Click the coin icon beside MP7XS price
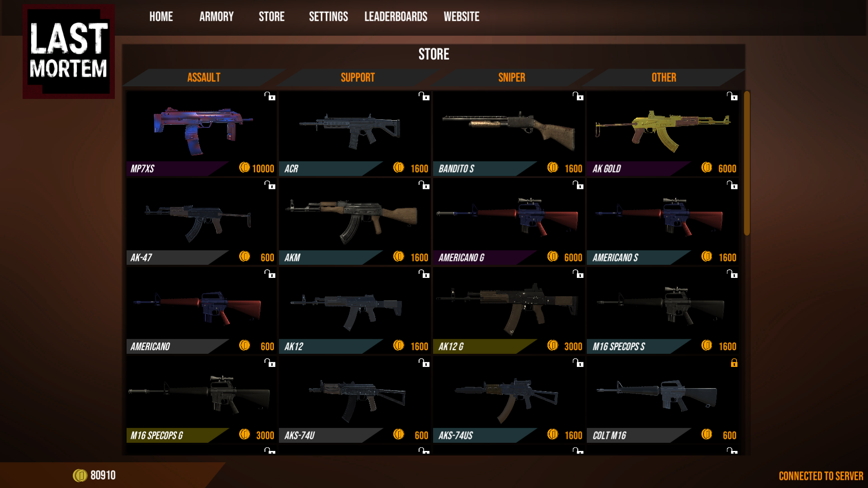This screenshot has width=868, height=488. [245, 168]
